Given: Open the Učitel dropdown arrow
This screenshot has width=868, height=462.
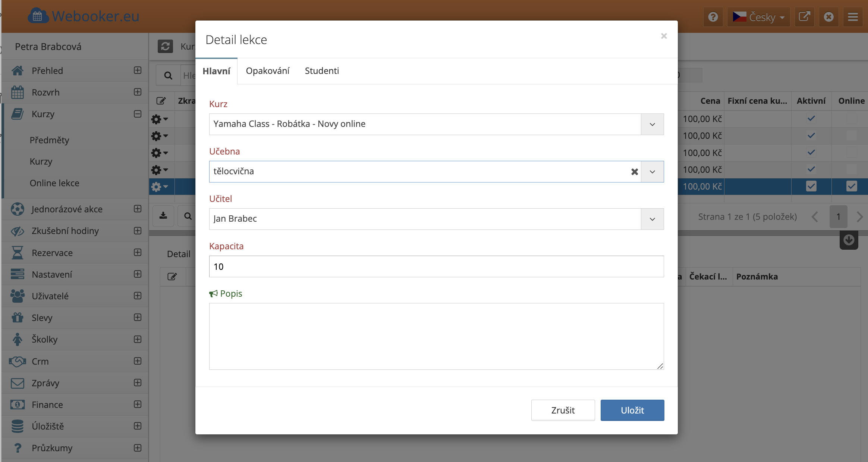Looking at the screenshot, I should point(652,219).
